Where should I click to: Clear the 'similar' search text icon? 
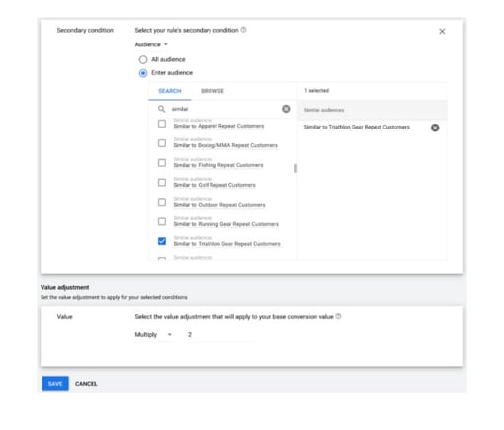[286, 109]
